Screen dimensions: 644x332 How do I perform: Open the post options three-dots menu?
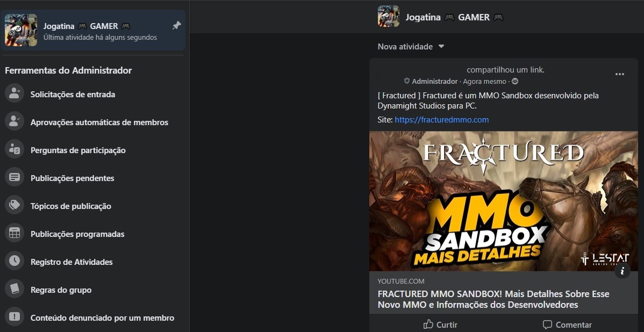point(619,74)
